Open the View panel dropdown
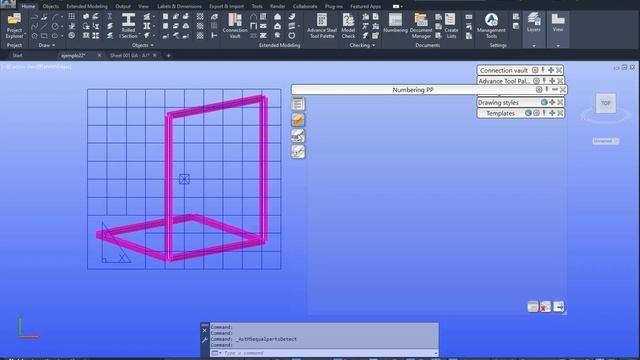Image resolution: width=640 pixels, height=360 pixels. [558, 46]
